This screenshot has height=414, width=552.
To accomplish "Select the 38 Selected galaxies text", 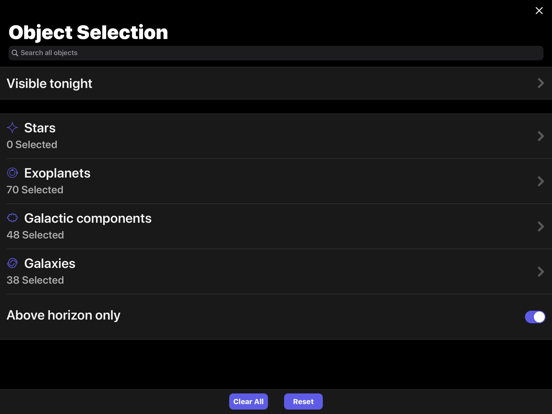I will [35, 280].
